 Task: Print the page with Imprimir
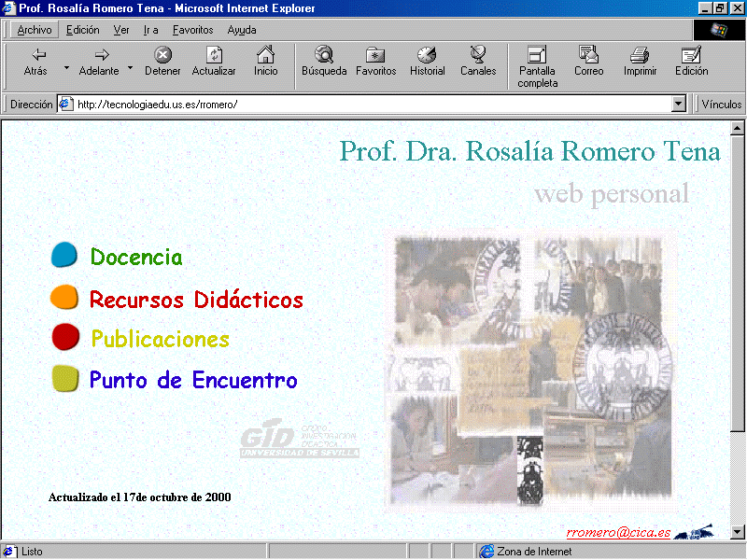click(640, 62)
